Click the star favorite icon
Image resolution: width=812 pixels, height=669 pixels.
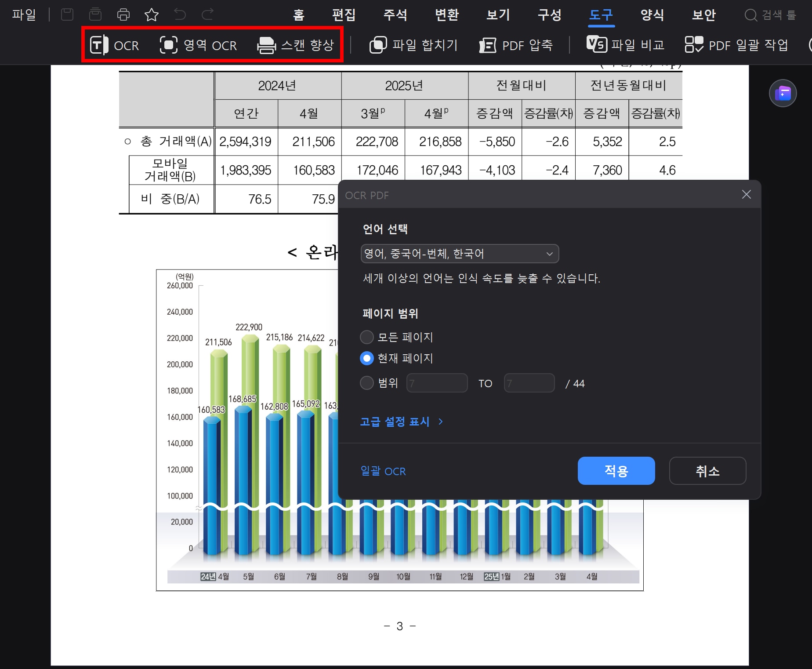click(152, 15)
